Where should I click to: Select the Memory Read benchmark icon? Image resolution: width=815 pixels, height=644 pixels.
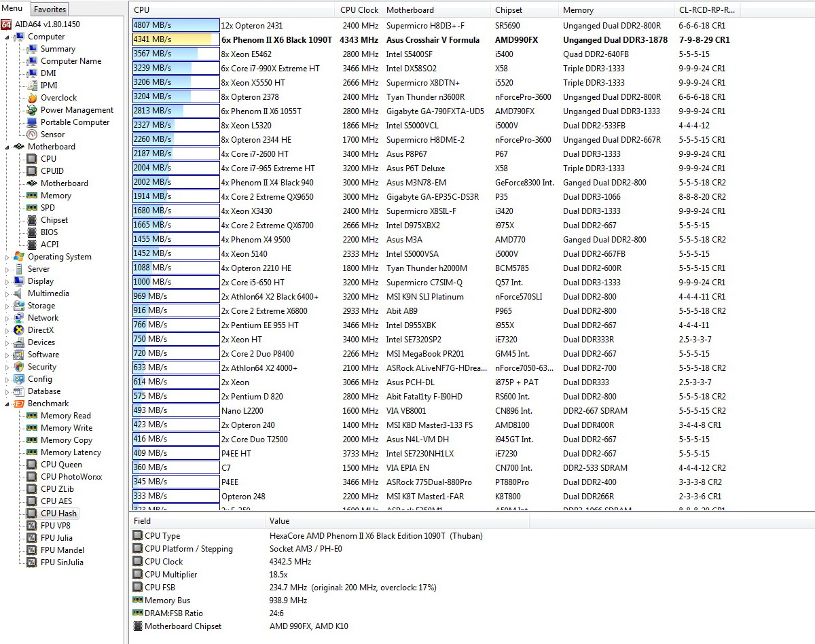tap(32, 416)
